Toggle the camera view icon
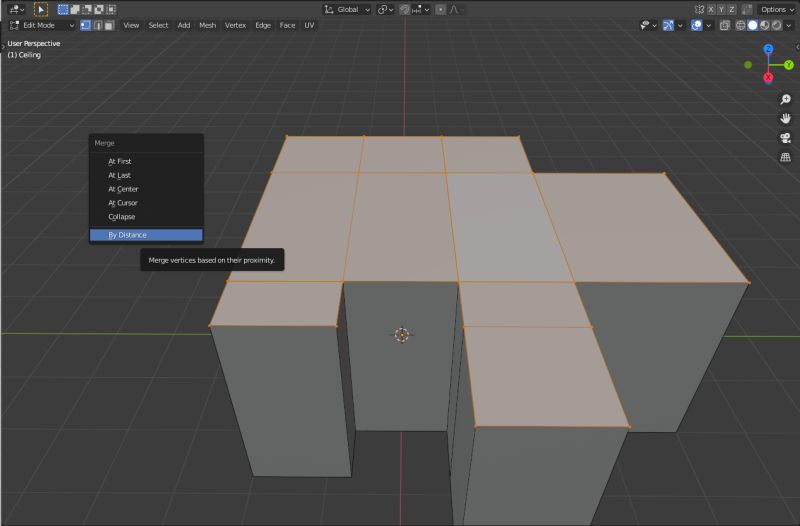800x526 pixels. pyautogui.click(x=785, y=138)
